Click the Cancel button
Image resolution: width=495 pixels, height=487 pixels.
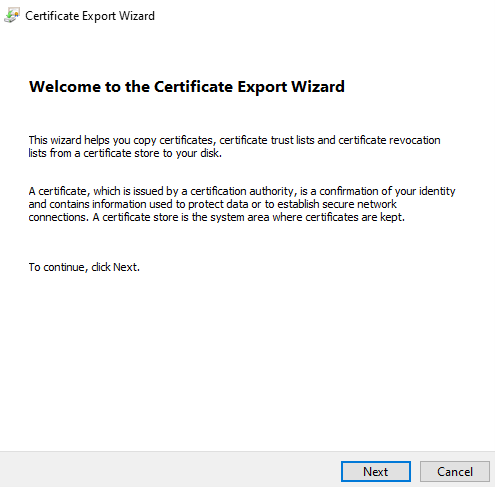pos(455,471)
